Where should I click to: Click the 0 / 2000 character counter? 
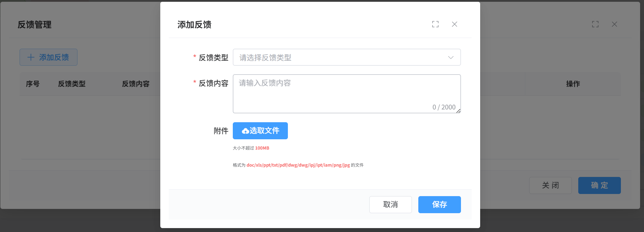(x=444, y=107)
